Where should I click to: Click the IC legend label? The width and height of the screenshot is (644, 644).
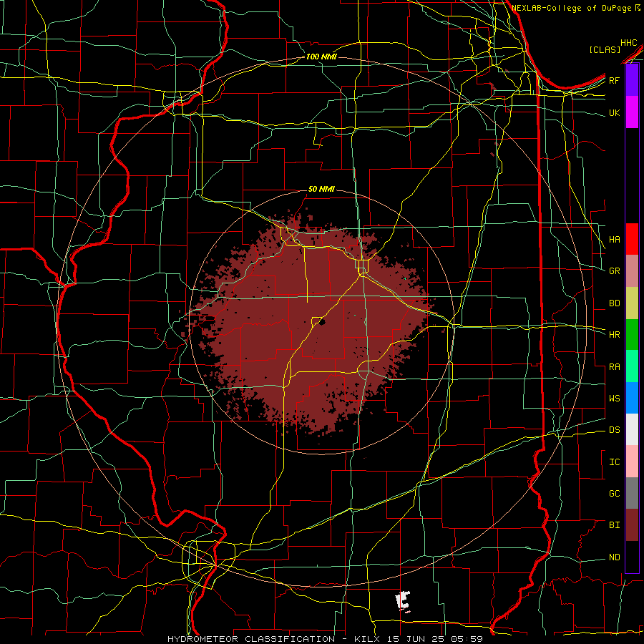click(x=614, y=462)
